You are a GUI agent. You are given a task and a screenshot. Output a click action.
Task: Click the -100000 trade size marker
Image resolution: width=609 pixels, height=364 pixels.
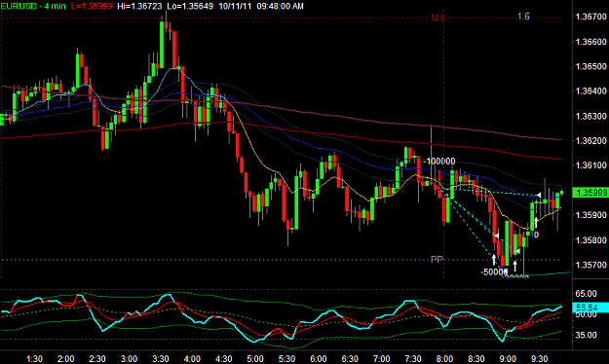[438, 161]
